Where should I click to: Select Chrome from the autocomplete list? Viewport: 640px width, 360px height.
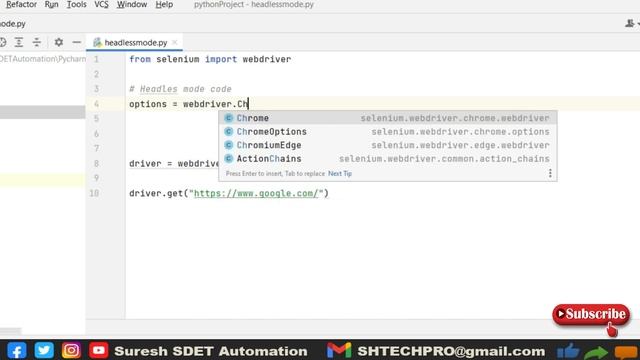click(x=388, y=118)
